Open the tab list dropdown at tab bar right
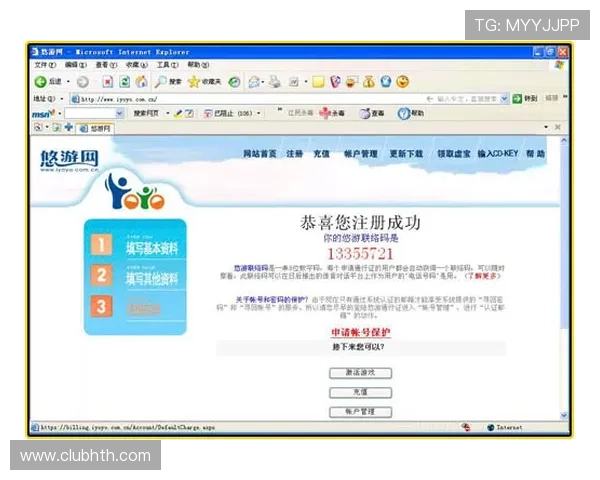The image size is (600, 480). click(546, 127)
